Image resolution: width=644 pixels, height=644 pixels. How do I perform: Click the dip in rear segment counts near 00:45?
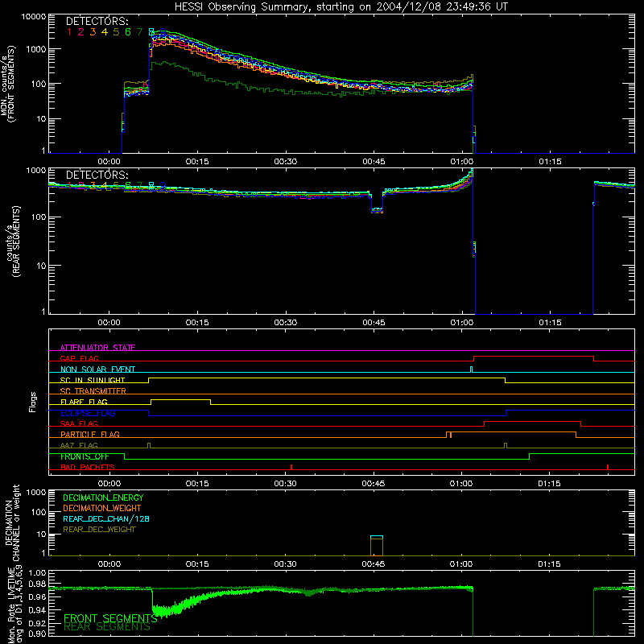point(377,210)
